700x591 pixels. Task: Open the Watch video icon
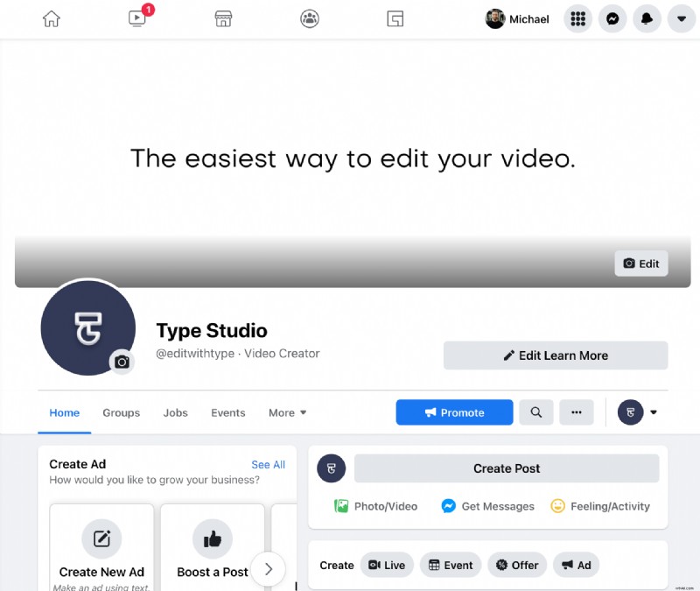pyautogui.click(x=136, y=19)
